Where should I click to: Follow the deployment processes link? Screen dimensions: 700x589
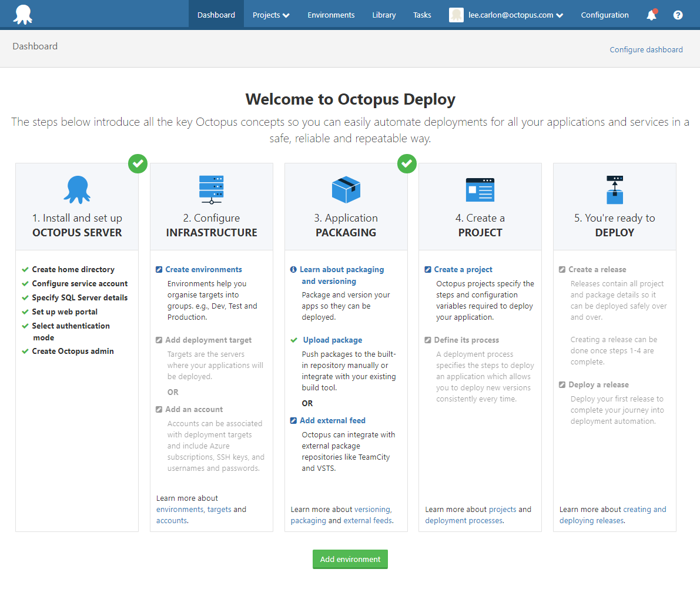coord(464,521)
